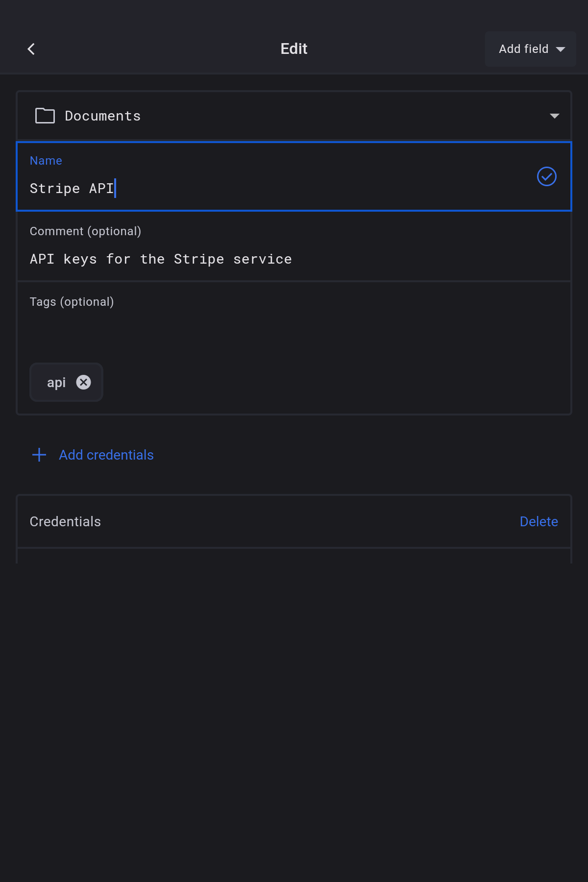
Task: Select the api tag chip label
Action: (x=56, y=382)
